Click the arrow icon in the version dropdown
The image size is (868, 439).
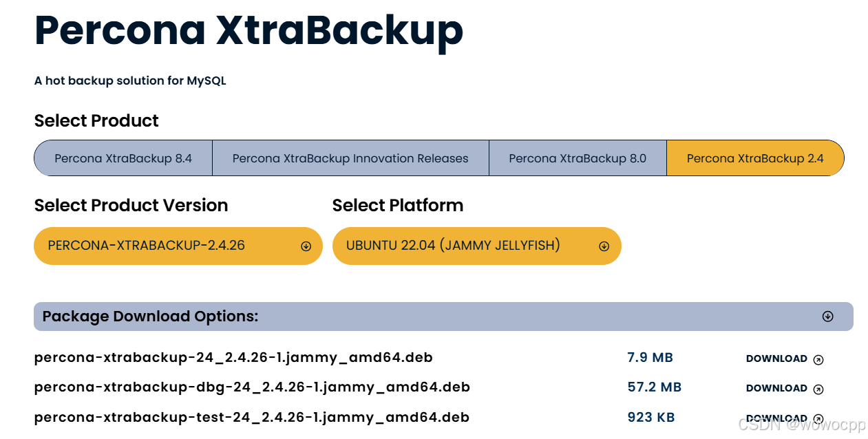306,246
